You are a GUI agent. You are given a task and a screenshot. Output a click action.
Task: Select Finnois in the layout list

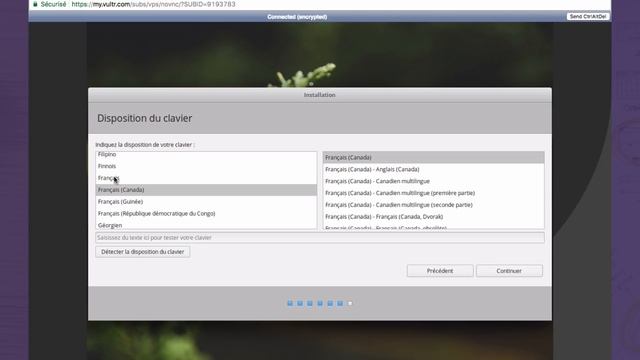(206, 166)
